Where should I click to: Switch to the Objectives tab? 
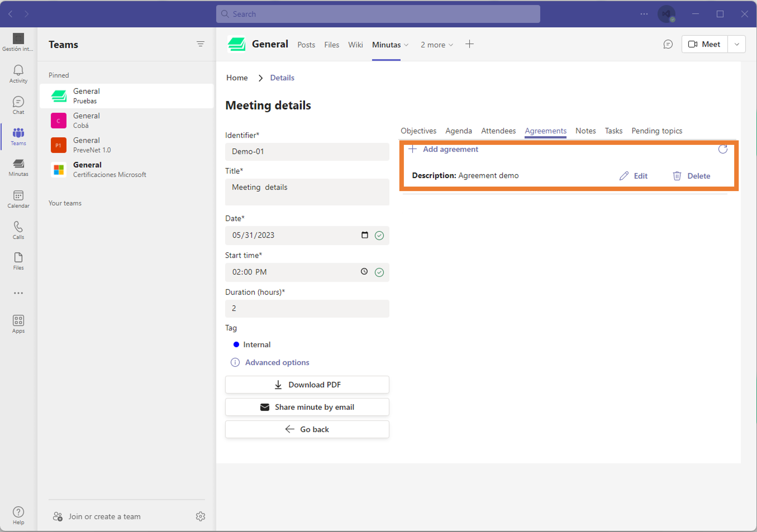(x=418, y=131)
